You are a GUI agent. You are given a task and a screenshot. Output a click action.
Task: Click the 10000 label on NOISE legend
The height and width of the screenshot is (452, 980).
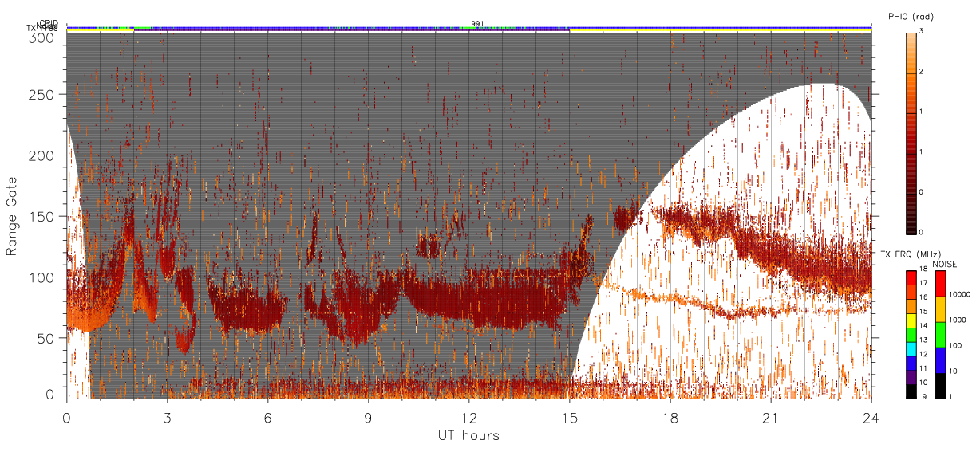[x=959, y=294]
